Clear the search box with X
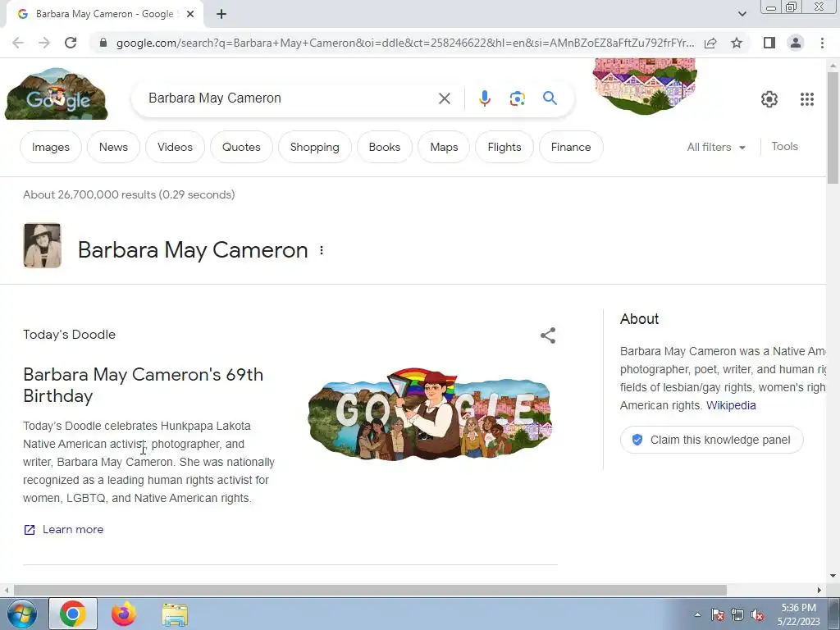This screenshot has height=630, width=840. [x=444, y=98]
